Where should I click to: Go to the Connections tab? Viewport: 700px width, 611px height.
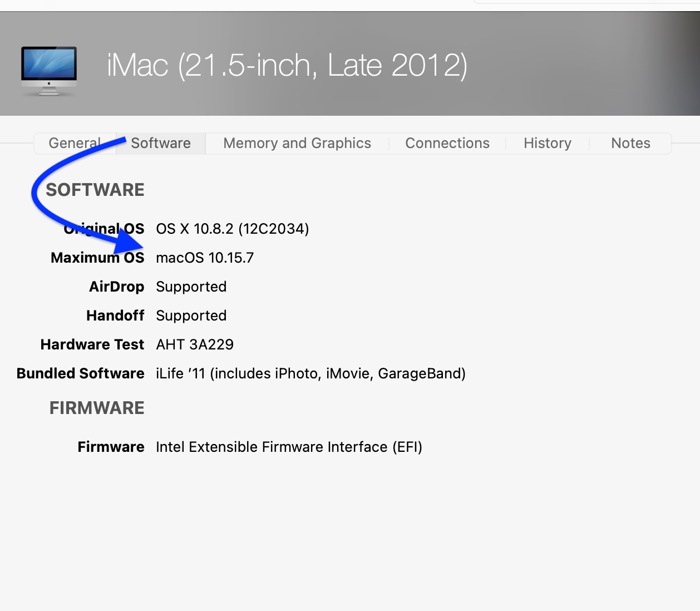click(447, 144)
